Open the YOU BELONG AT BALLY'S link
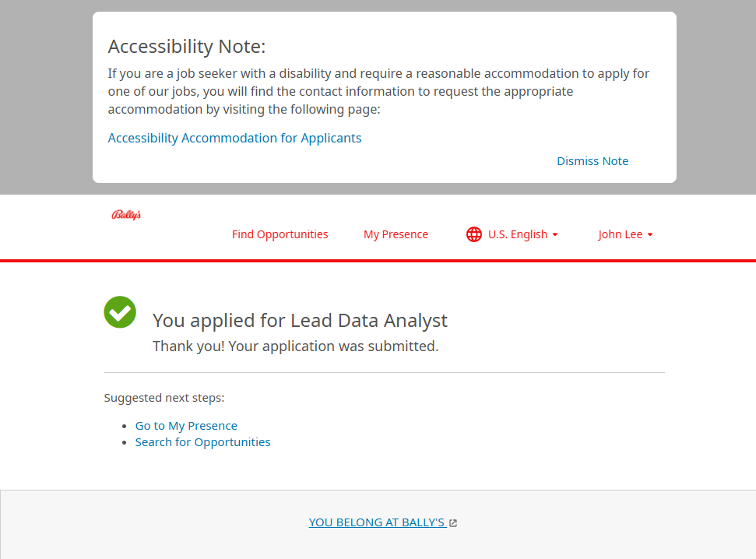The image size is (756, 559). 377,522
